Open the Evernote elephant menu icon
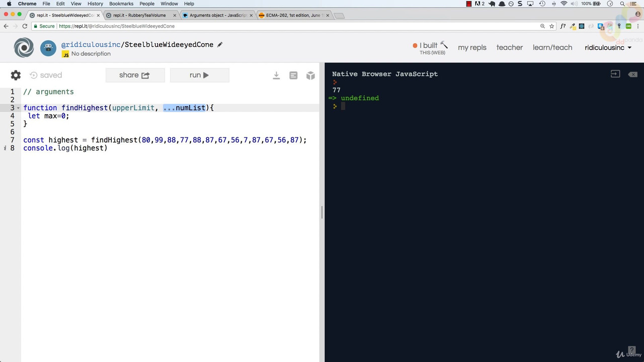Image resolution: width=644 pixels, height=362 pixels. tap(493, 4)
